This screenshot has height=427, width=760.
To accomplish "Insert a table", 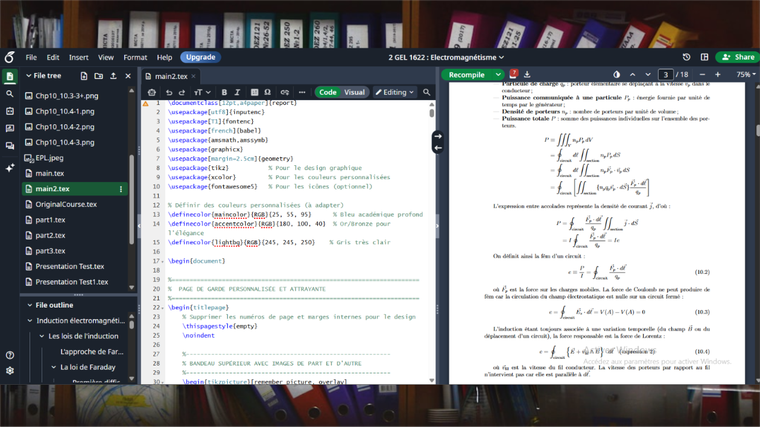I will (254, 92).
